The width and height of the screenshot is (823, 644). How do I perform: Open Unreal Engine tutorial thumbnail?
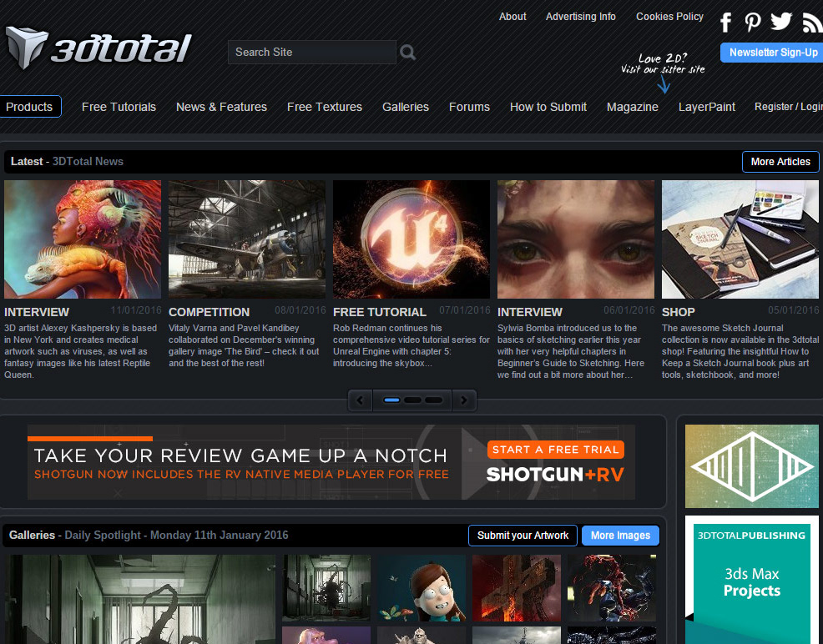411,239
